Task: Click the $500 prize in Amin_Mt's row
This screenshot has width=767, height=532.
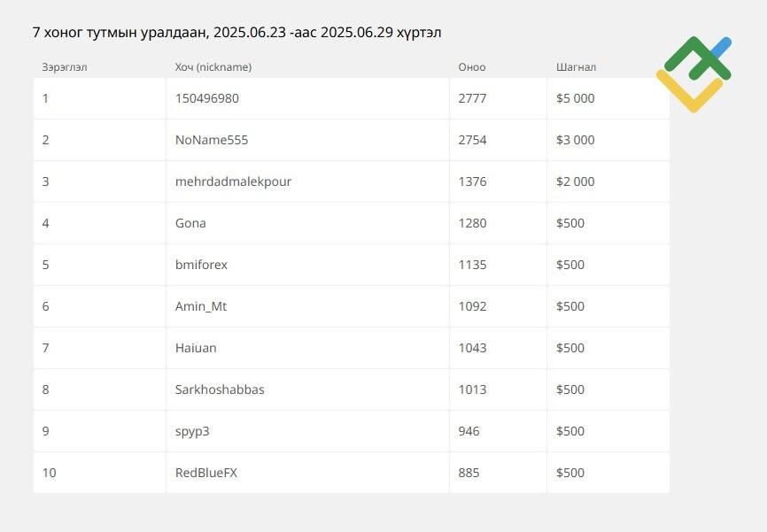Action: click(569, 306)
